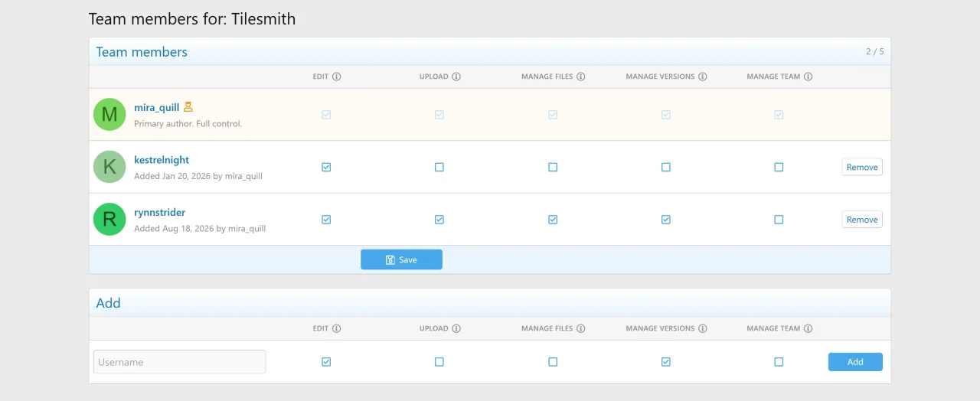Viewport: 980px width, 401px height.
Task: Enable Manage Versions for kestrelnight
Action: click(x=666, y=167)
